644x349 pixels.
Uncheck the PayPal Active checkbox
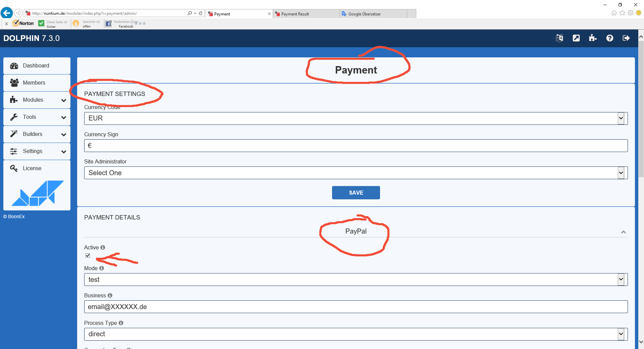(88, 255)
